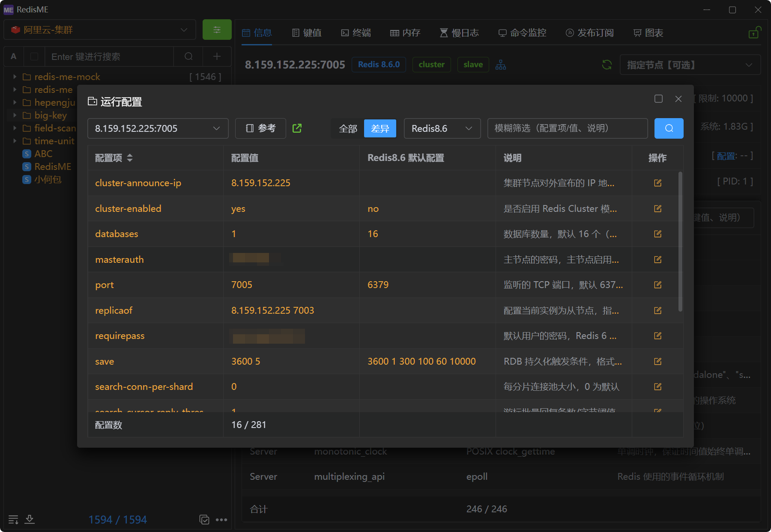Edit the masterauth config row
This screenshot has height=532, width=771.
pyautogui.click(x=658, y=260)
